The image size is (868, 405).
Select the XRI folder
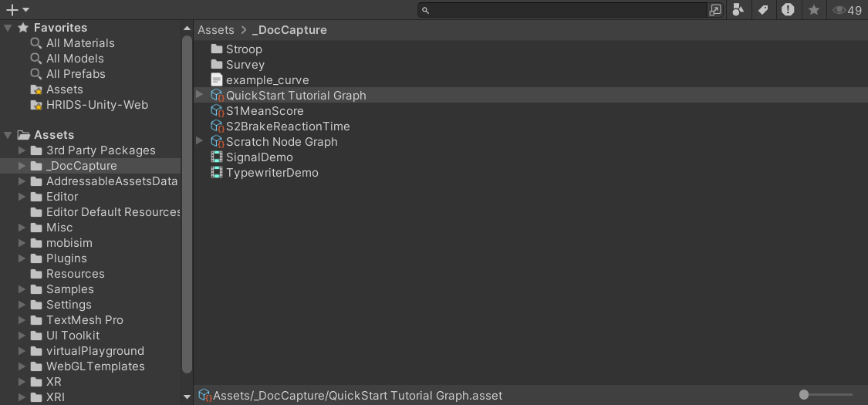[56, 397]
